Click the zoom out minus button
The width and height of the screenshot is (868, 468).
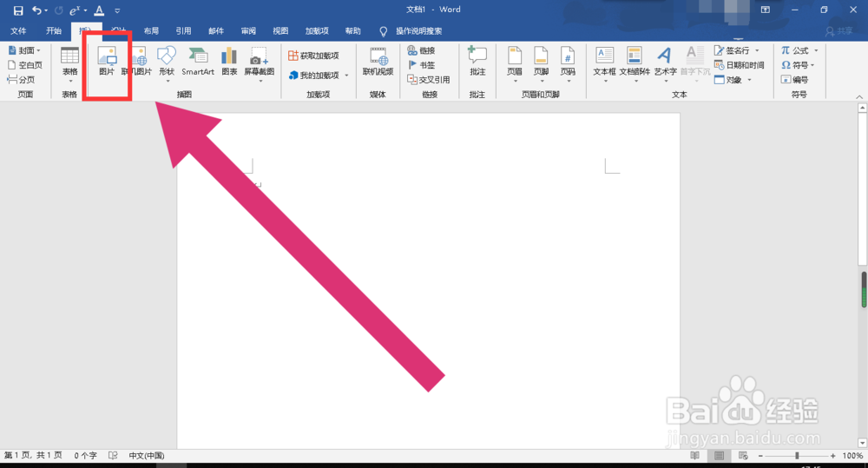[760, 455]
